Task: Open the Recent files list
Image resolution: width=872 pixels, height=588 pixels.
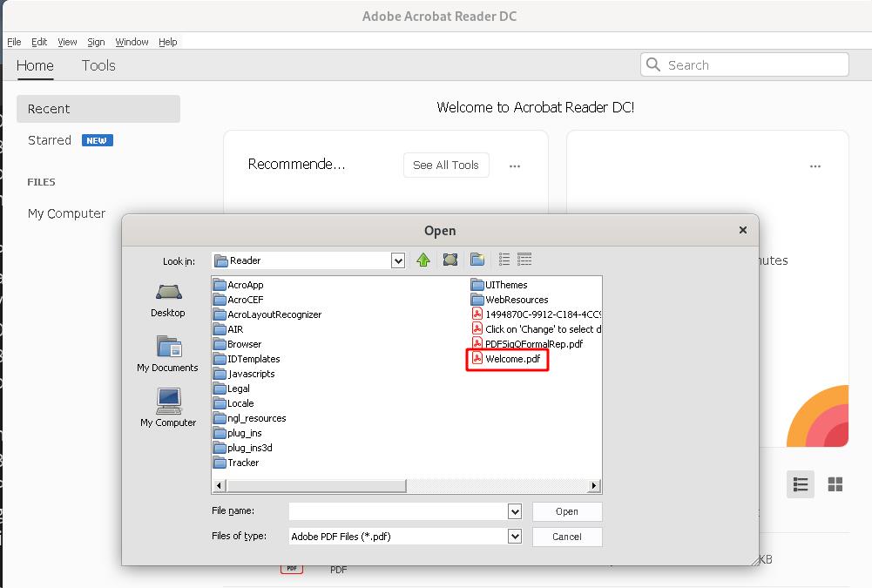Action: 98,109
